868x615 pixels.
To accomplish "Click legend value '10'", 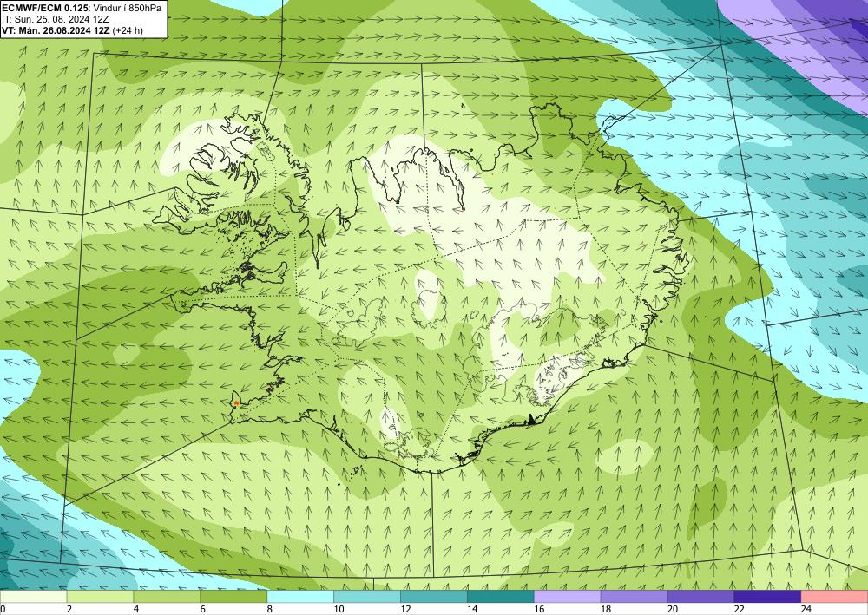I will [339, 610].
